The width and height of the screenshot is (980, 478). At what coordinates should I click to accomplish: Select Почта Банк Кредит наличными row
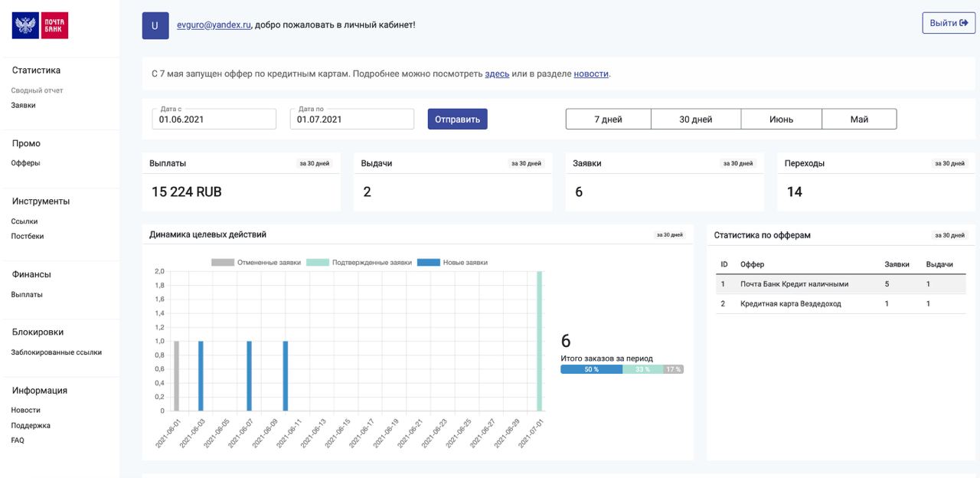click(x=794, y=283)
